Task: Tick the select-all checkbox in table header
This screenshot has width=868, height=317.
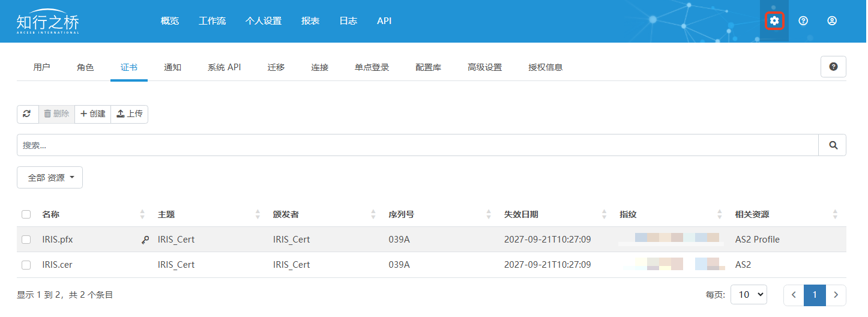Action: coord(26,214)
